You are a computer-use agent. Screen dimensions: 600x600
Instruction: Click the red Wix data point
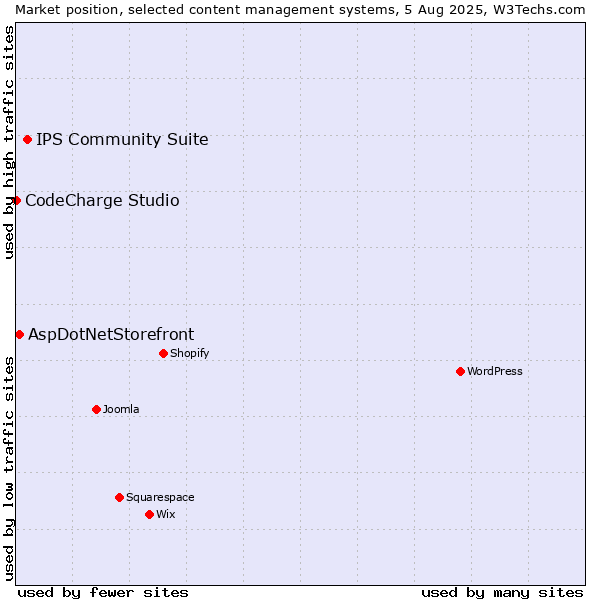point(150,515)
